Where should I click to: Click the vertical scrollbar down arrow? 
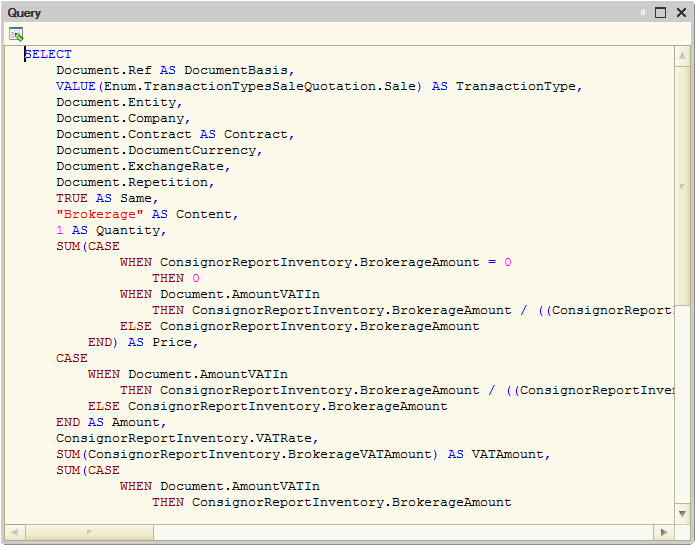tap(682, 514)
